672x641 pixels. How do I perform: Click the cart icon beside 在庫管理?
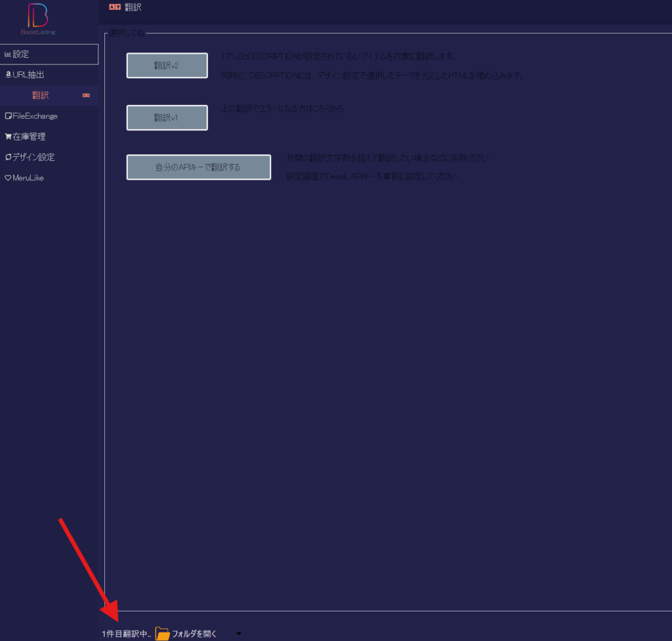8,137
